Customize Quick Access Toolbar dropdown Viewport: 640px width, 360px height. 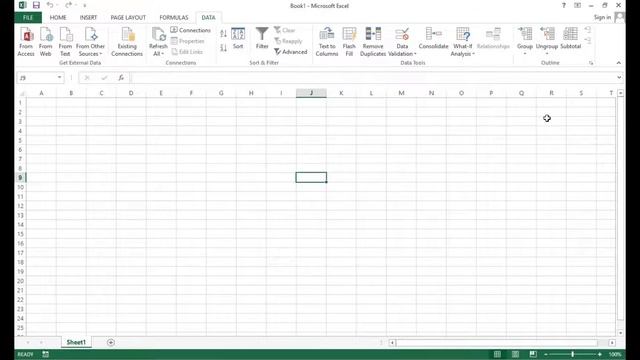click(85, 6)
